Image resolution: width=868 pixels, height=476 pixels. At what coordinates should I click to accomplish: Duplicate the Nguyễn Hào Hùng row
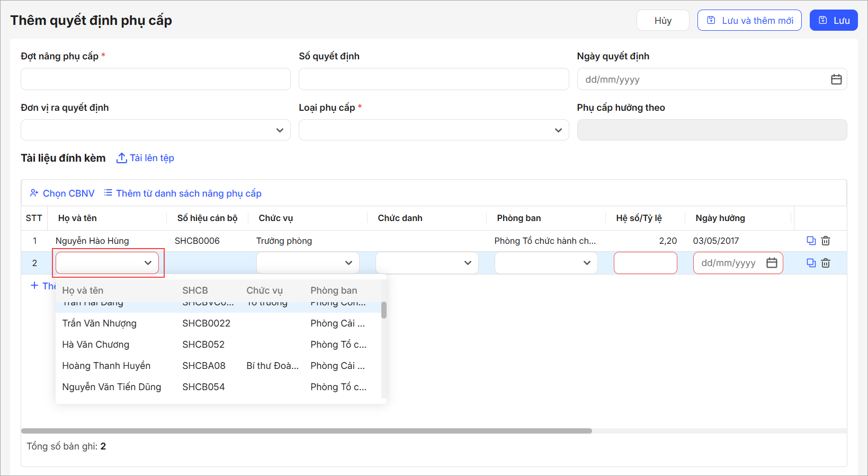(x=811, y=241)
